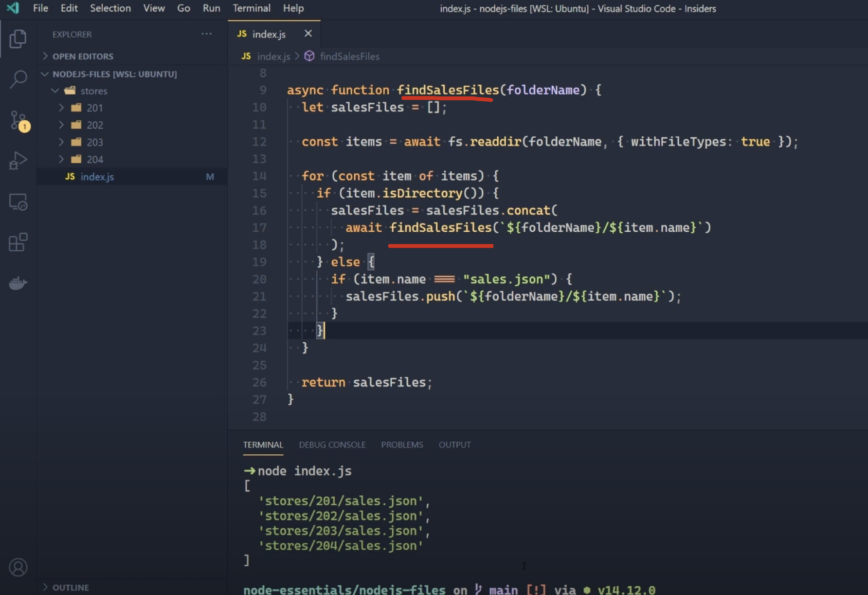
Task: Switch to the Problems panel tab
Action: click(x=402, y=445)
